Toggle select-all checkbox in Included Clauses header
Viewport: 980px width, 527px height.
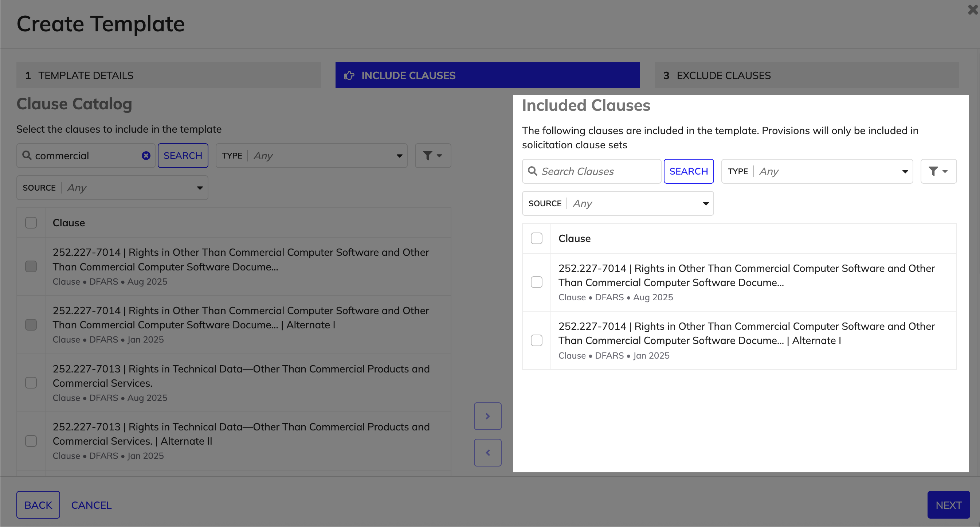pos(536,239)
